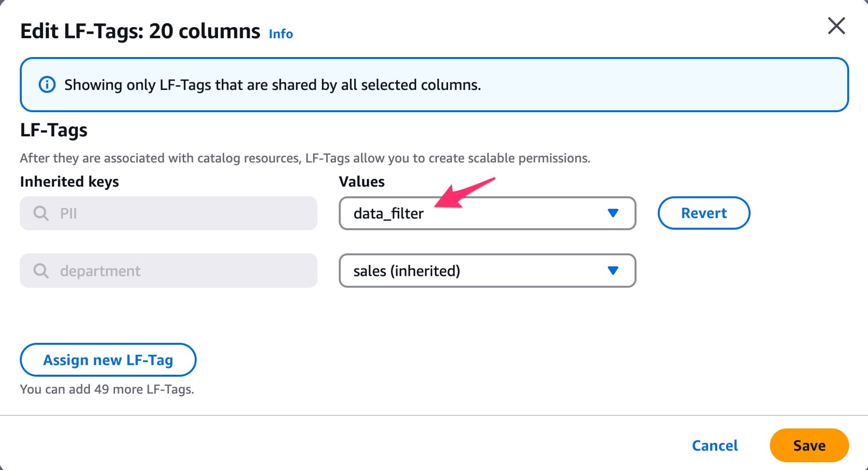Click the PII inherited key field
Screen dimensions: 868x470
[169, 213]
